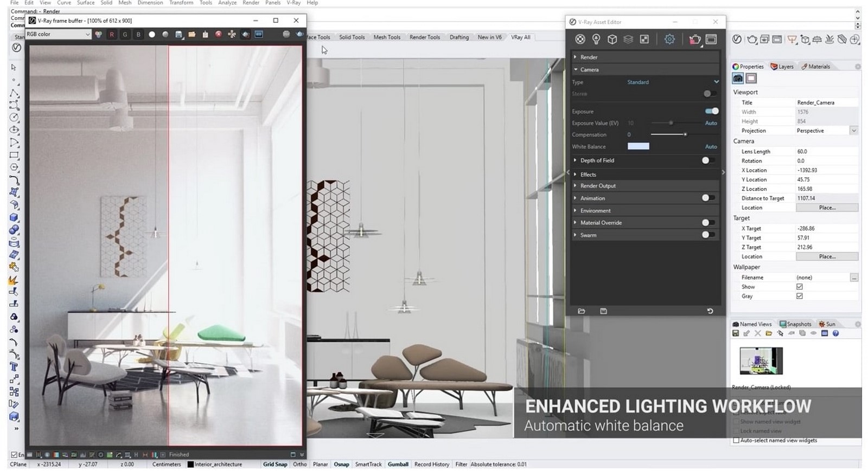The image size is (868, 471).
Task: Click the track mouse icon in frame buffer toolbar
Action: tap(232, 34)
